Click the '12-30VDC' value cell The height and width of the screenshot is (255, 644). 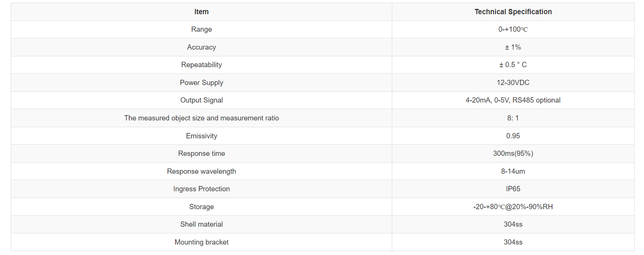[x=513, y=83]
